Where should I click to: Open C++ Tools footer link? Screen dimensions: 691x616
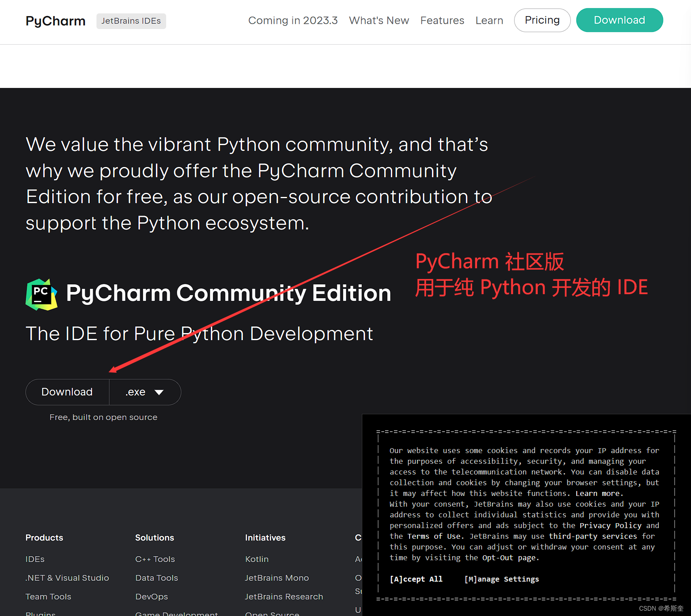pos(155,559)
